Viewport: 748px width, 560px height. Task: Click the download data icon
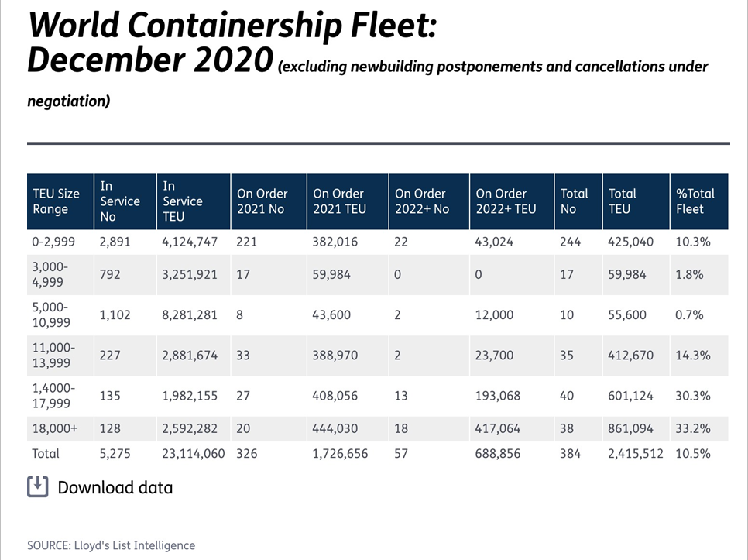[x=37, y=487]
